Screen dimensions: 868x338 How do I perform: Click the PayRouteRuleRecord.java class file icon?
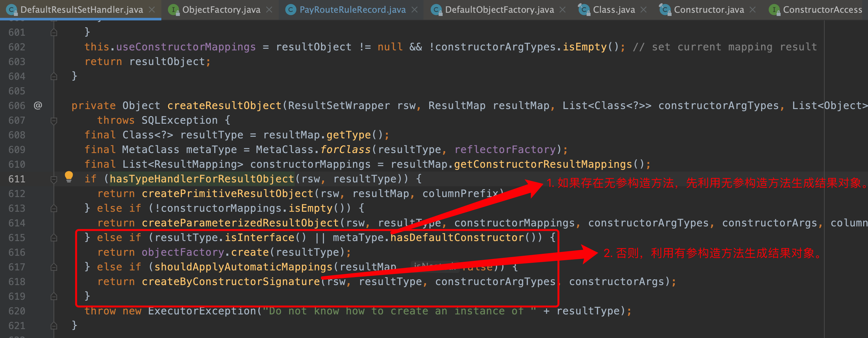click(x=291, y=10)
